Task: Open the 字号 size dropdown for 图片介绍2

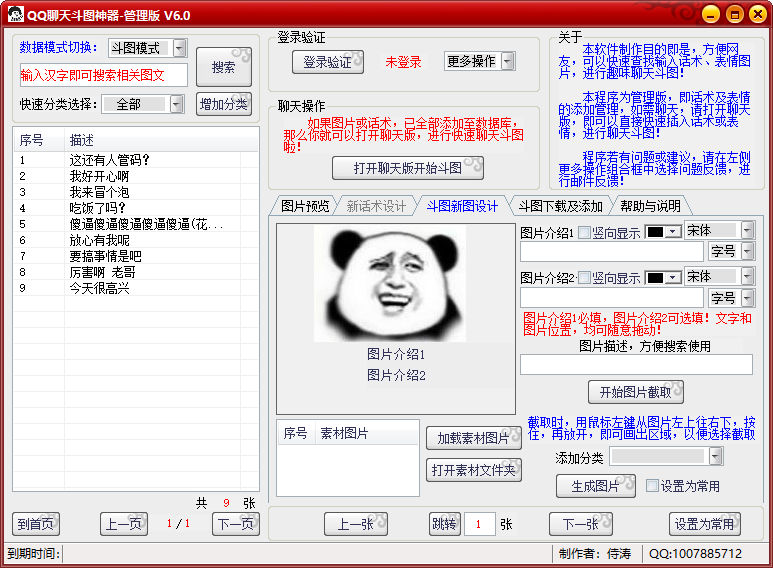Action: [x=747, y=298]
